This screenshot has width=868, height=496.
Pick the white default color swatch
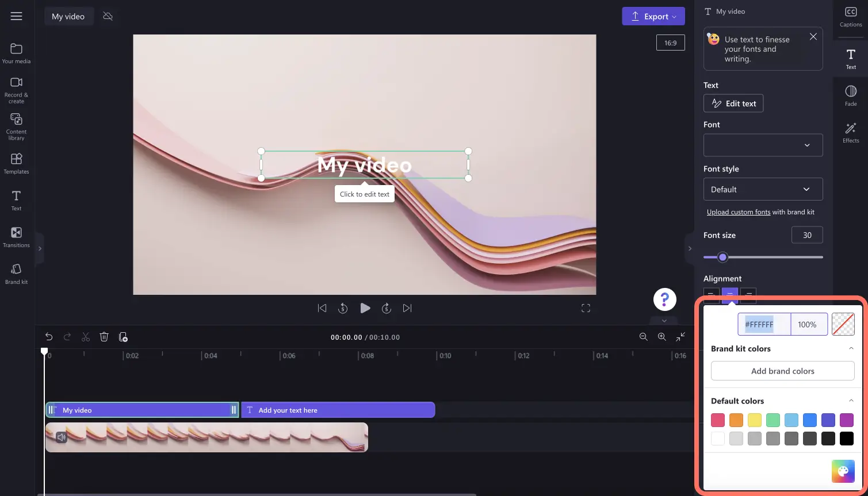718,439
